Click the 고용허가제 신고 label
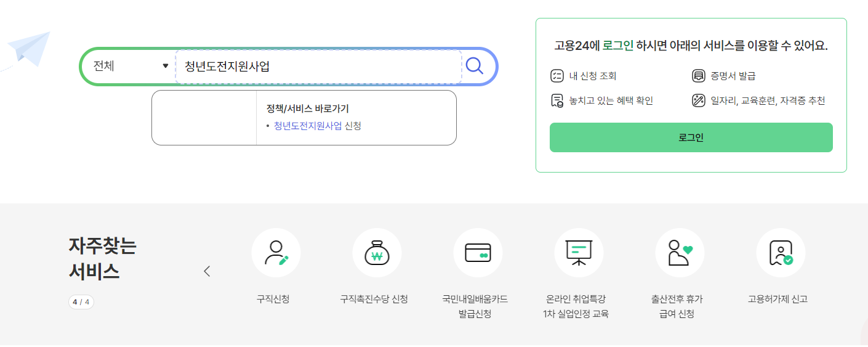The width and height of the screenshot is (868, 347). 778,300
